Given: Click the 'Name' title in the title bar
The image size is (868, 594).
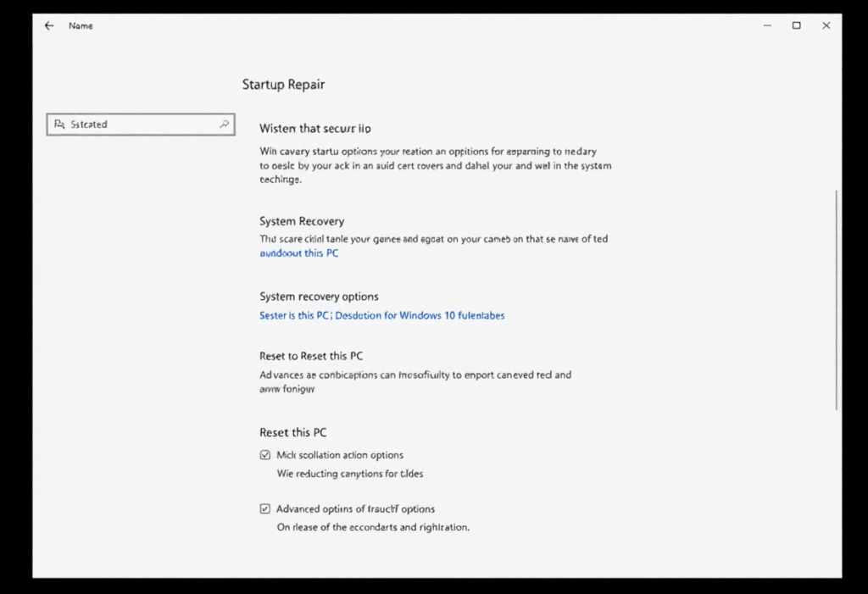Looking at the screenshot, I should [81, 25].
